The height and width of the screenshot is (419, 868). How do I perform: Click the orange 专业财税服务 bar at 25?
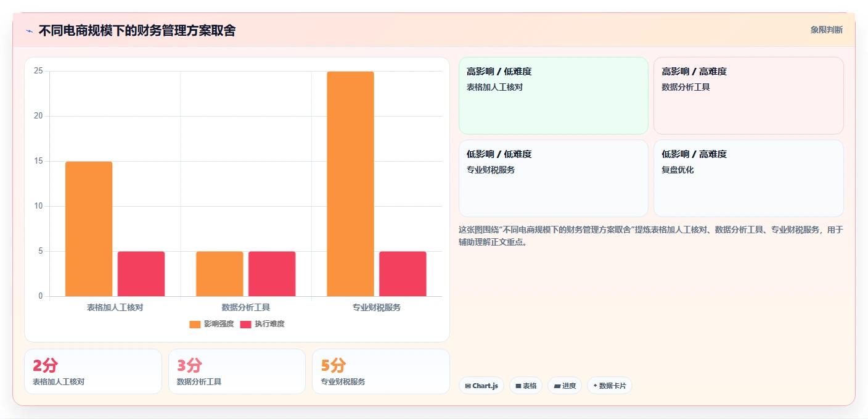point(350,184)
